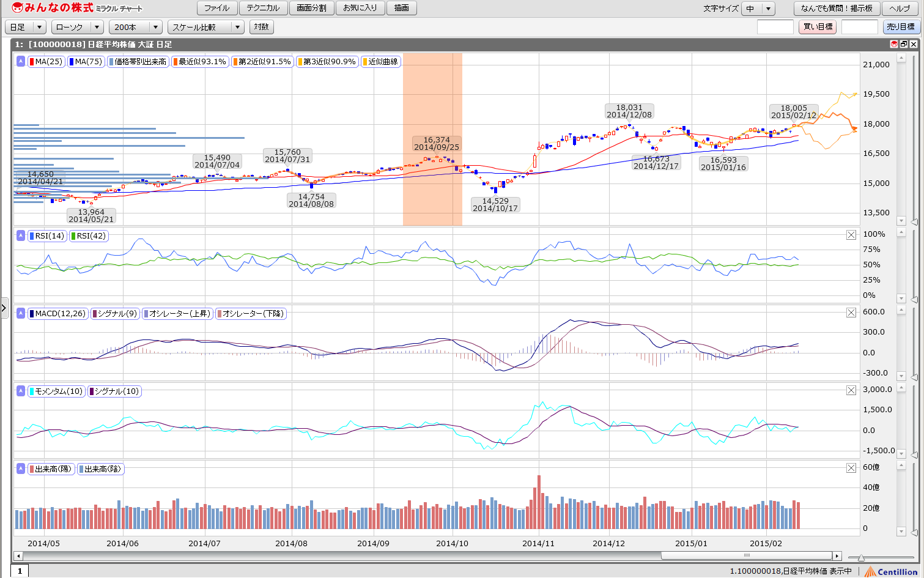Click the 買い目標 buy target button
The width and height of the screenshot is (924, 578).
click(817, 27)
